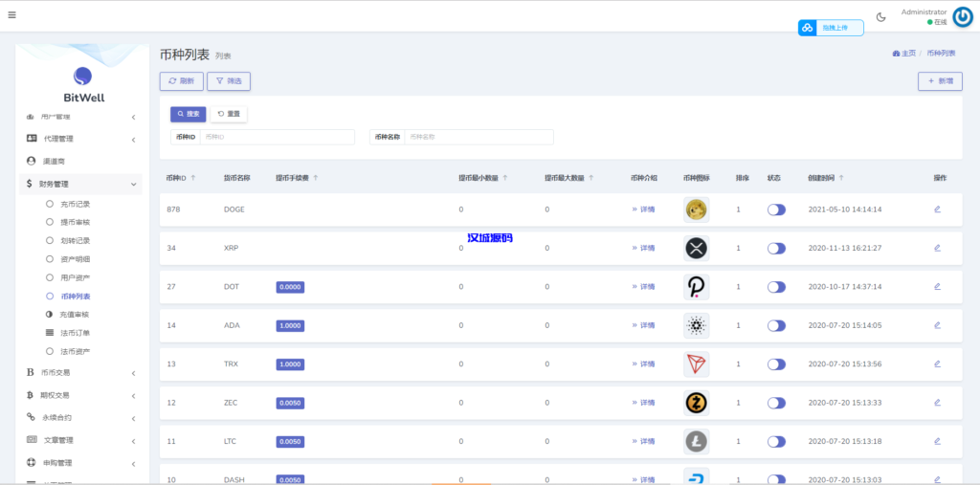The width and height of the screenshot is (980, 485).
Task: Toggle status switch for DOGE
Action: point(776,209)
